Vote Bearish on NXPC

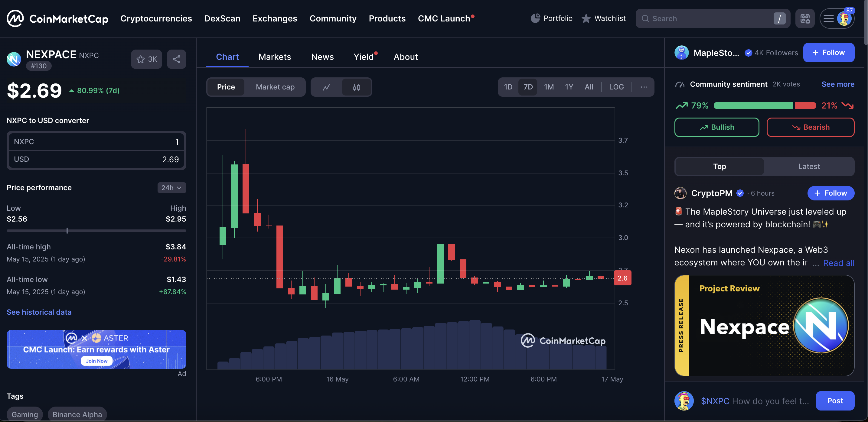pyautogui.click(x=810, y=127)
